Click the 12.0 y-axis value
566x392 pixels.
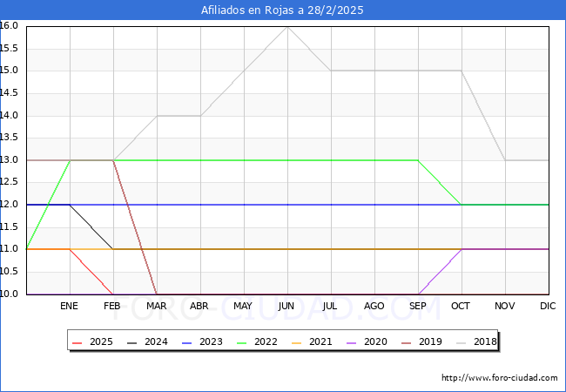[9, 205]
